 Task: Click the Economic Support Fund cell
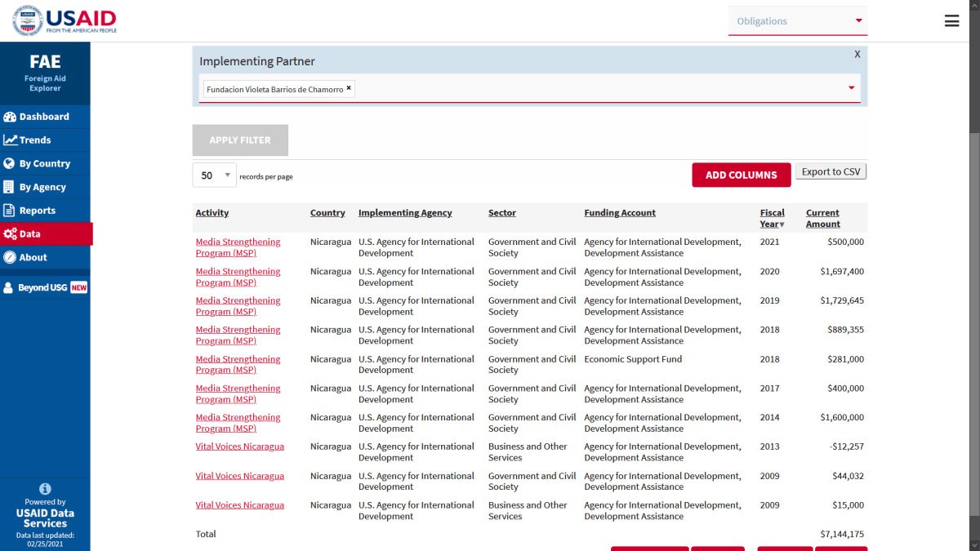coord(633,359)
